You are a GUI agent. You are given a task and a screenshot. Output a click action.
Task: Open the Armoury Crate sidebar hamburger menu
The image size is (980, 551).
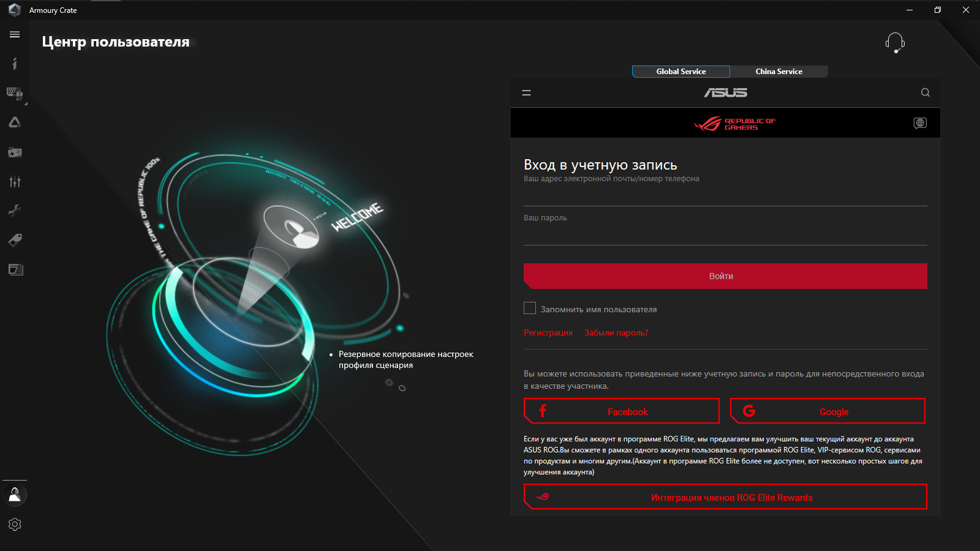point(15,34)
